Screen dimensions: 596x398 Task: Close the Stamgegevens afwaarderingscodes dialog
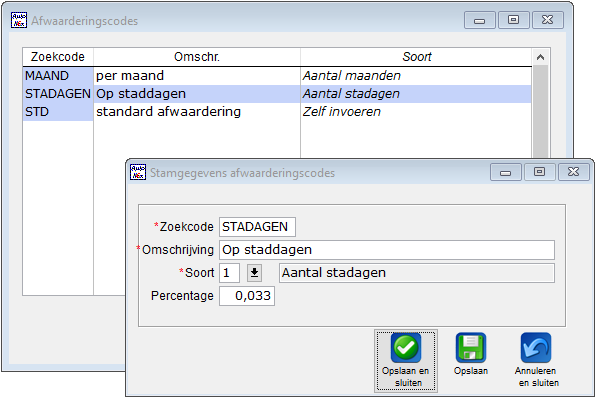tap(573, 172)
